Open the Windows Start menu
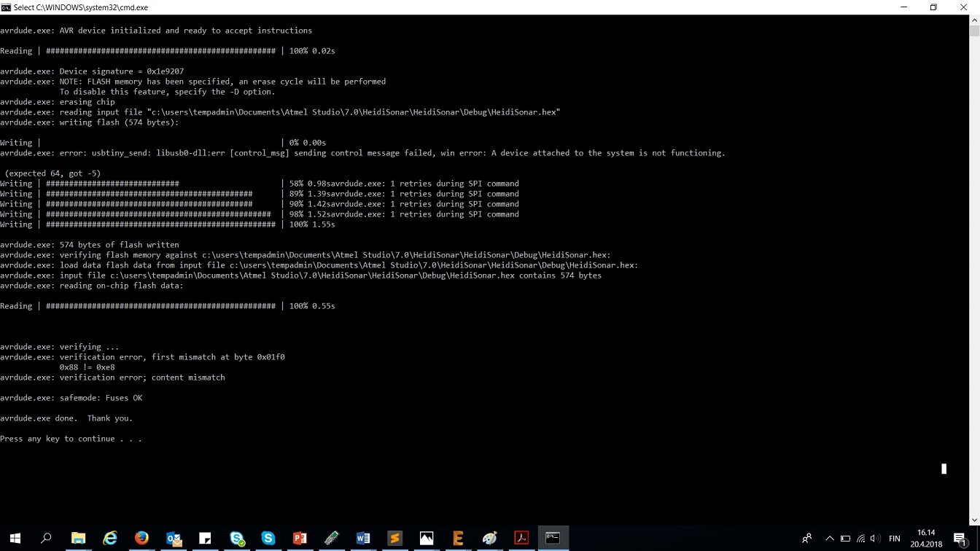This screenshot has height=551, width=980. point(15,539)
